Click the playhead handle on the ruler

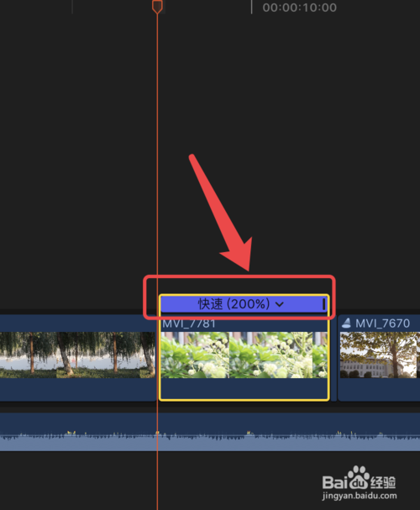[157, 6]
